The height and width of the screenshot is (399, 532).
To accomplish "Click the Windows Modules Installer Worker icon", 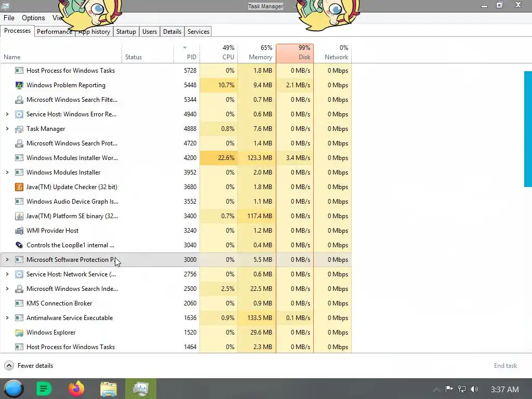I will [x=19, y=158].
